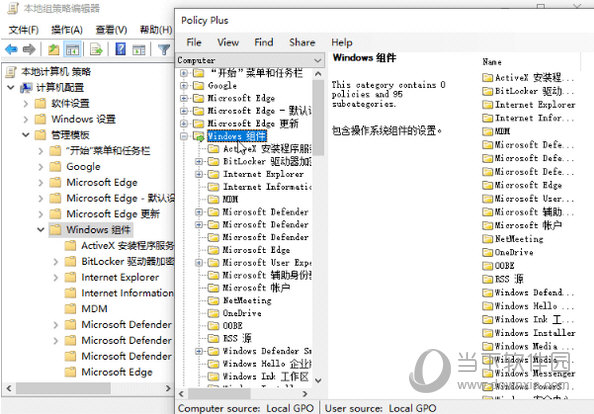Click scroll-up arrow of Policy Plus tree
Screen dimensions: 594x414
(x=318, y=74)
